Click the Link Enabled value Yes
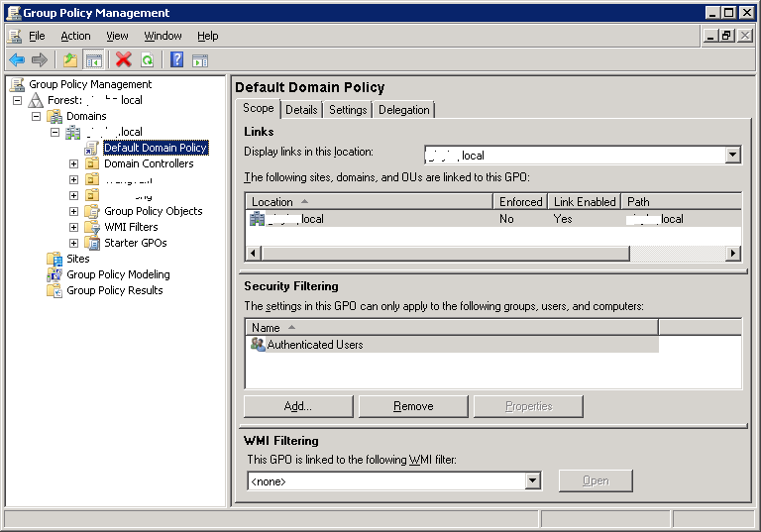Image resolution: width=761 pixels, height=532 pixels. click(x=563, y=219)
